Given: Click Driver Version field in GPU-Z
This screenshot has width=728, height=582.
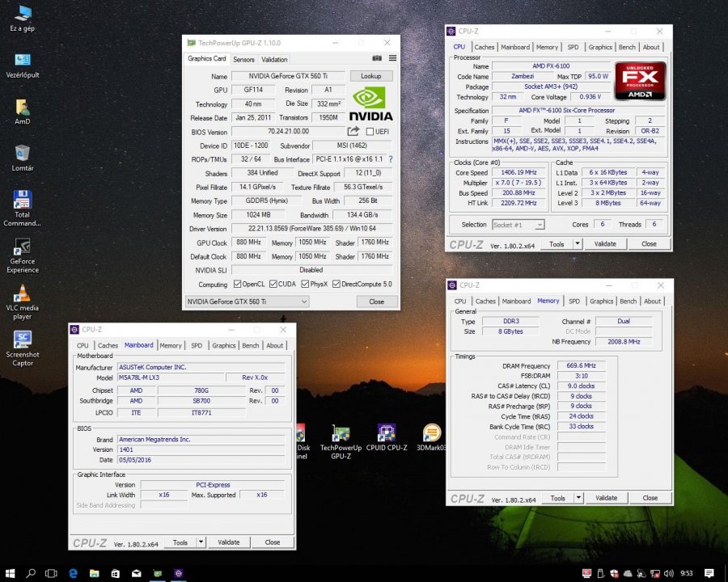Looking at the screenshot, I should pyautogui.click(x=311, y=229).
